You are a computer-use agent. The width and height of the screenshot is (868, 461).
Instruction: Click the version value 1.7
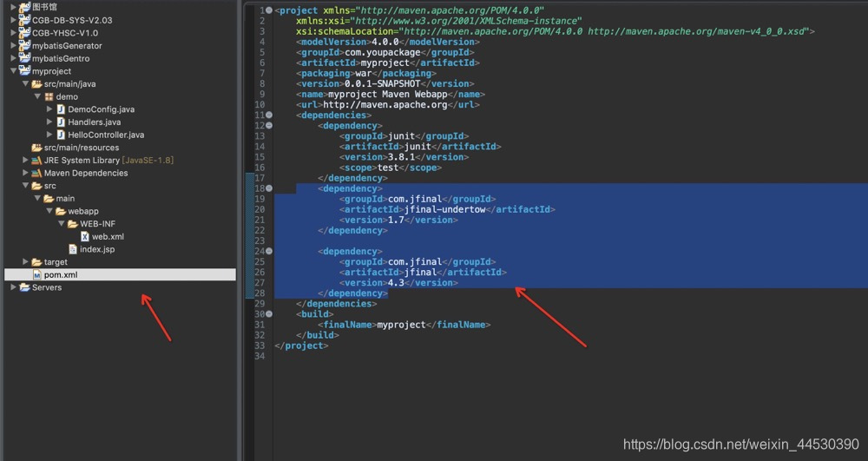(396, 220)
